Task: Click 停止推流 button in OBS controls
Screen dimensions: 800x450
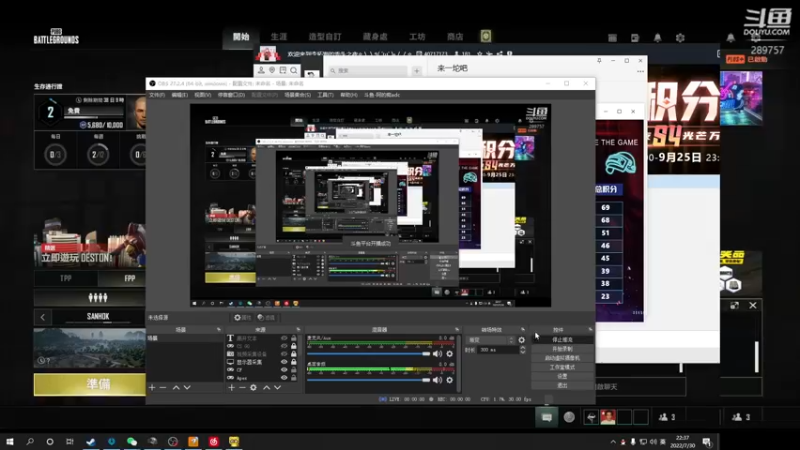Action: (562, 340)
